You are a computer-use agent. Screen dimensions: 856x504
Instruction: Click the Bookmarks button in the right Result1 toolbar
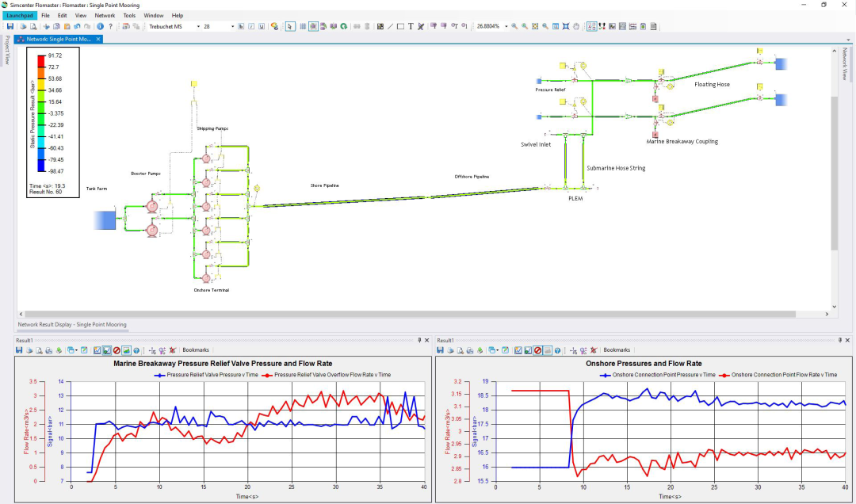[x=617, y=350]
